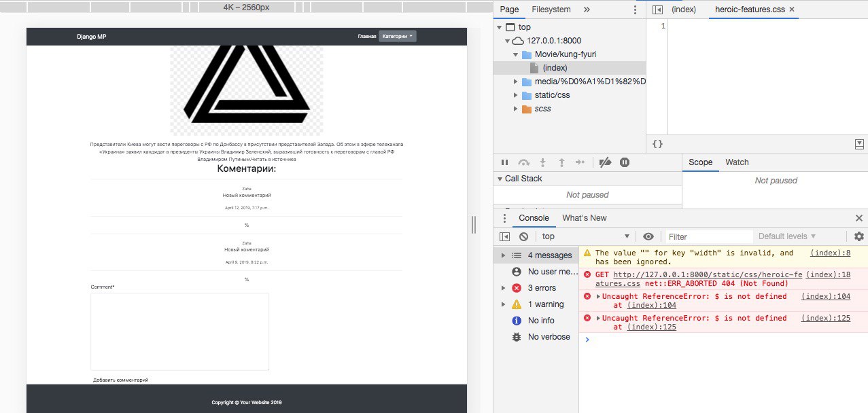Switch to the Watch tab

(737, 162)
